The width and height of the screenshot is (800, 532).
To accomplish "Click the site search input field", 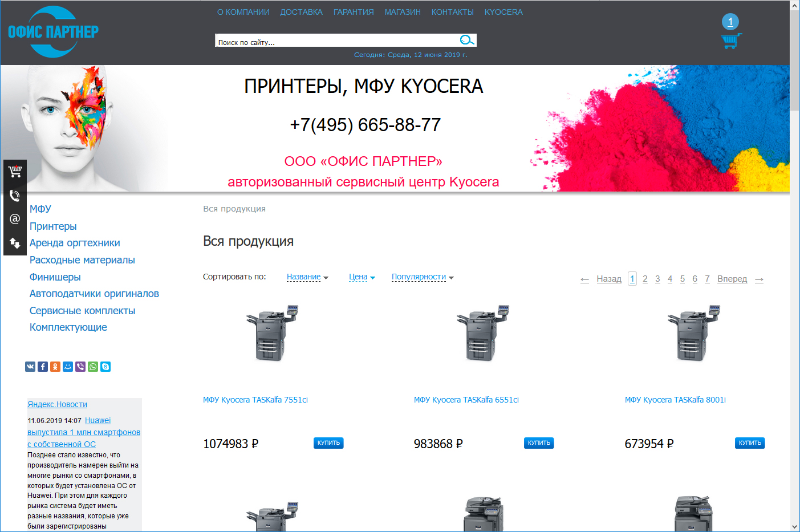I will tap(336, 40).
